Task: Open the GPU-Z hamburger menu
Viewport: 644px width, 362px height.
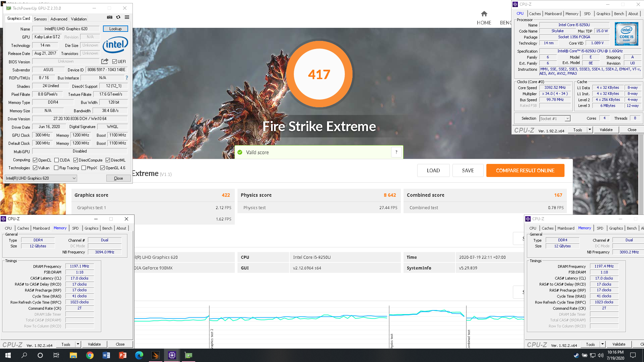Action: 127,17
